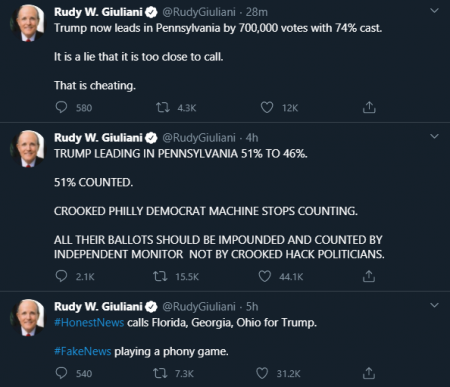Retweet the tweet with 4.3K retweets
This screenshot has width=450, height=387.
[x=163, y=107]
